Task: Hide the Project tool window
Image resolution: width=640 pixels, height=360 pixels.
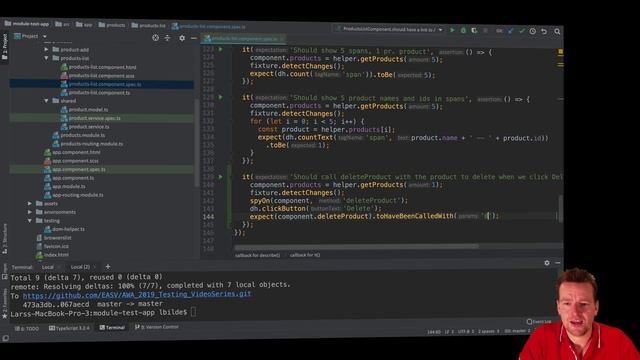Action: (x=194, y=38)
